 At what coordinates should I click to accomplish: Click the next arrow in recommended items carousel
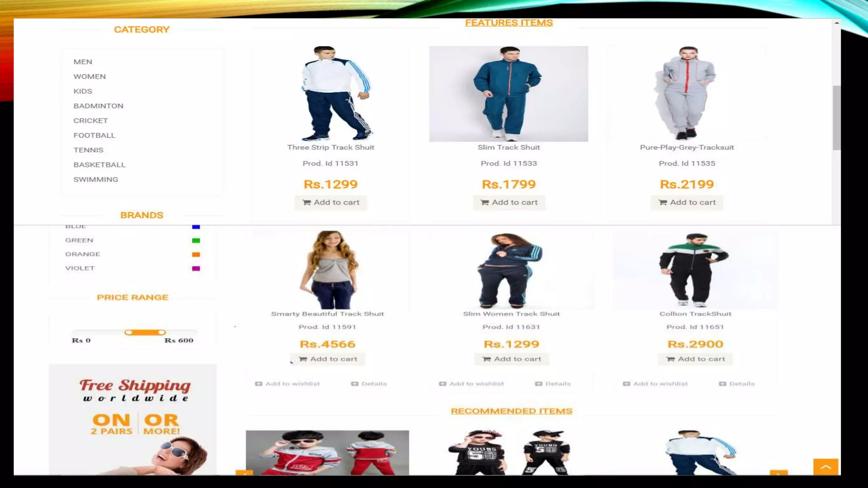779,473
